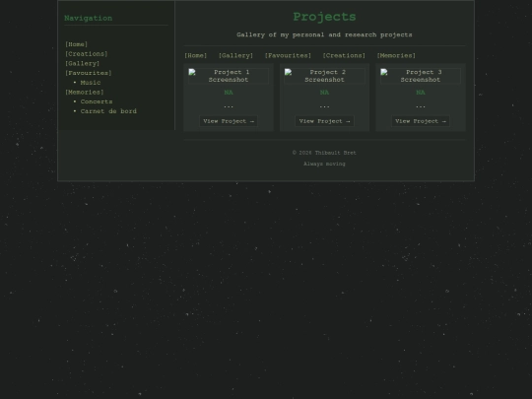Click [Home] in the top menu bar

click(x=195, y=55)
